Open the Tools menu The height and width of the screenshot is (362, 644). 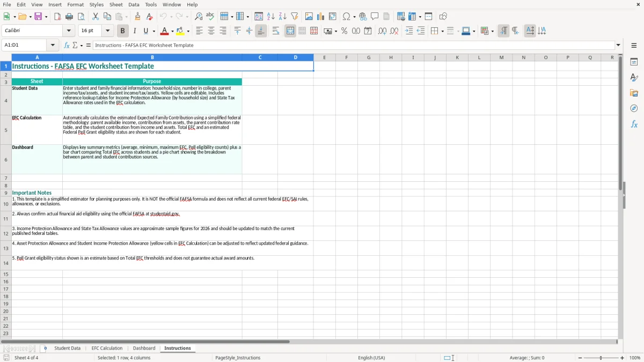[151, 4]
